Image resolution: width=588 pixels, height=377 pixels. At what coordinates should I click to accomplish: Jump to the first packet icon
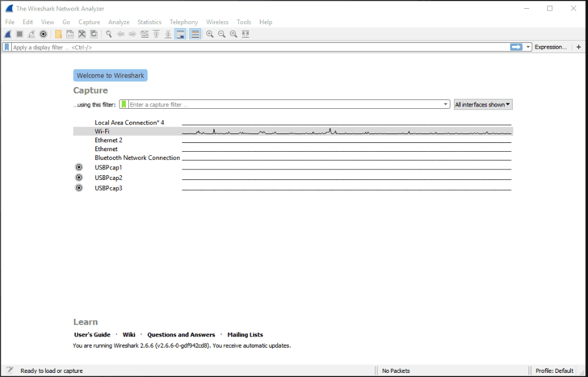click(156, 34)
